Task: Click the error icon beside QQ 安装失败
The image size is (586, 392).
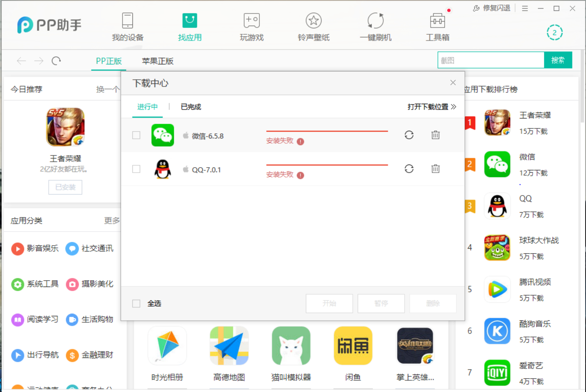Action: point(300,175)
